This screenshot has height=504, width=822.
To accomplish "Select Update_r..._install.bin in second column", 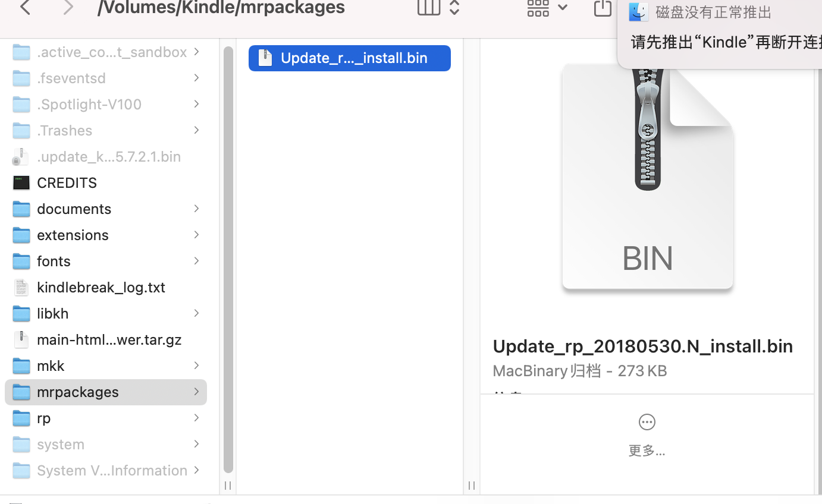I will coord(350,58).
